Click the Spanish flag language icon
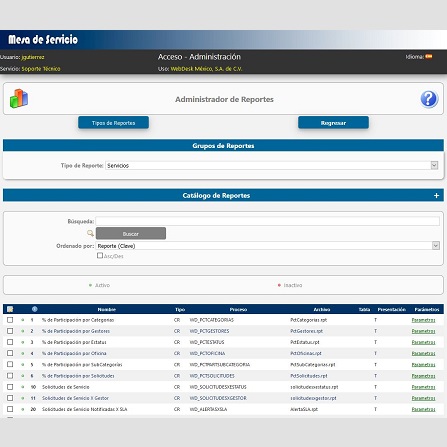This screenshot has width=447, height=447. 429,57
